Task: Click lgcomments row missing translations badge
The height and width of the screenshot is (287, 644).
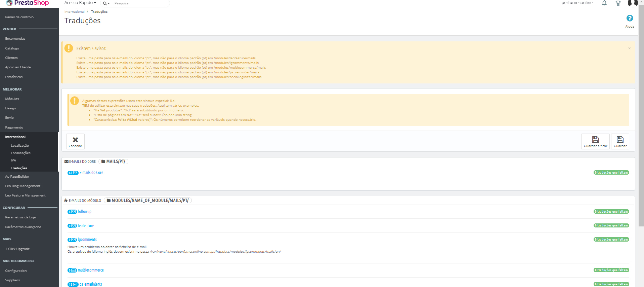Action: (611, 240)
